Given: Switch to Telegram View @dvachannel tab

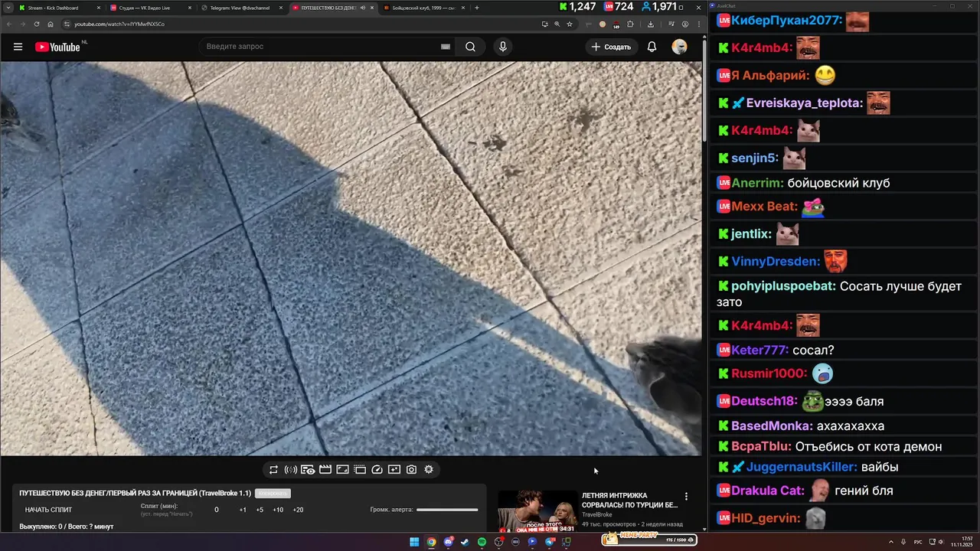Looking at the screenshot, I should (241, 8).
